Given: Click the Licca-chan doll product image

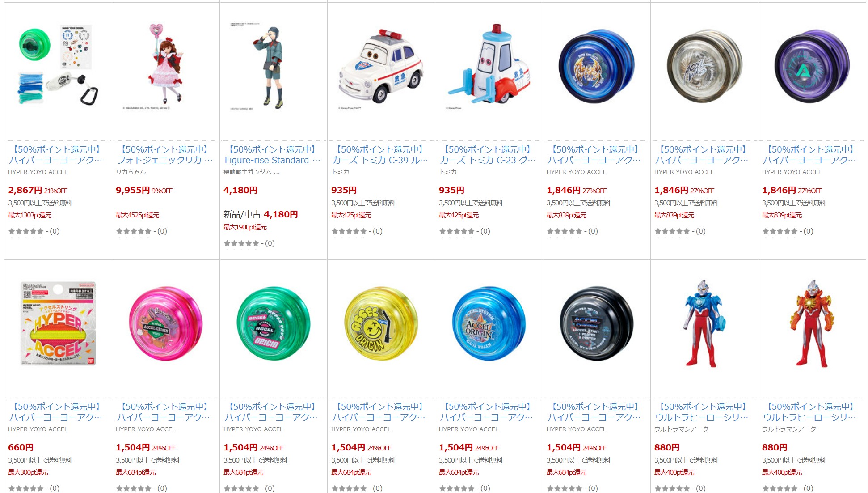Looking at the screenshot, I should point(166,66).
